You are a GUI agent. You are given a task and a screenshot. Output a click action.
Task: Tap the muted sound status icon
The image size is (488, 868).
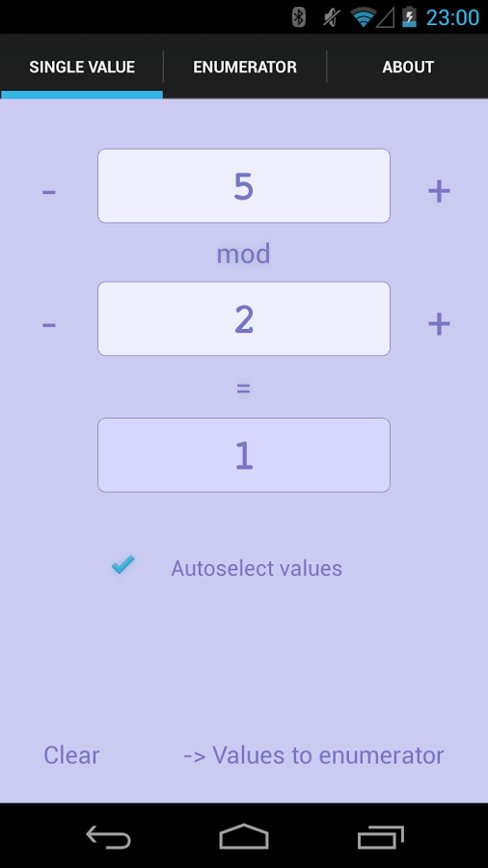pyautogui.click(x=332, y=17)
